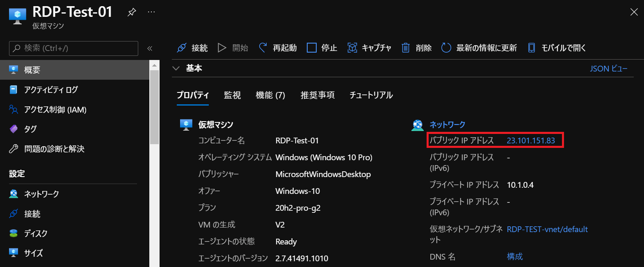Switch to the 監視 tab

[232, 95]
